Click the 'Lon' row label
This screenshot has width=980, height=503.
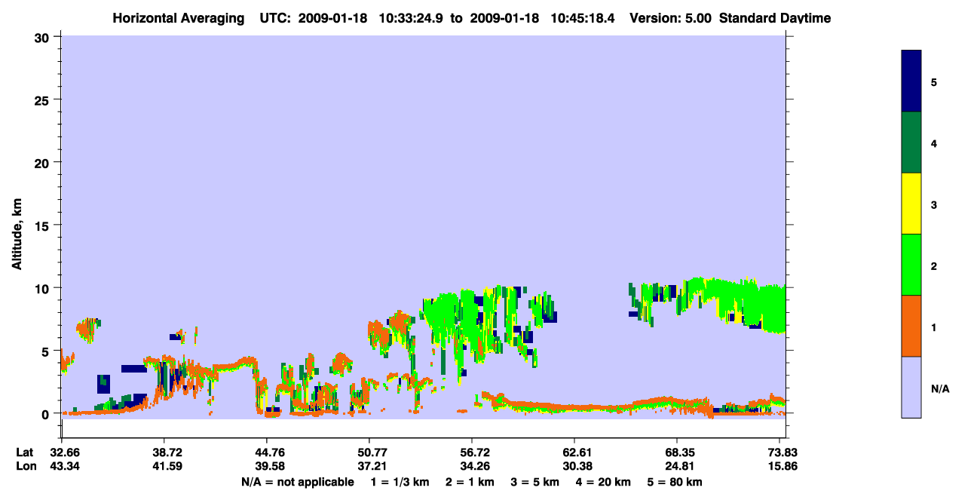coord(25,466)
